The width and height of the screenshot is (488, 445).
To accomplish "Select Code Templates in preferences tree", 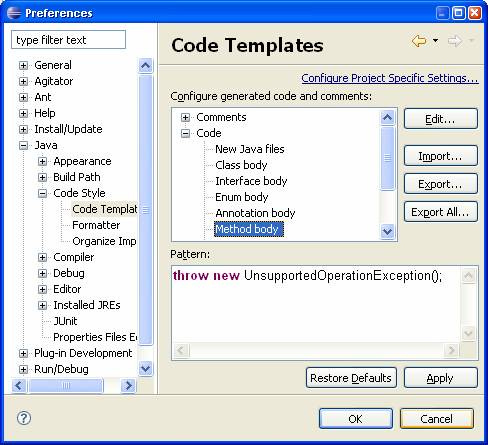I will coord(104,209).
